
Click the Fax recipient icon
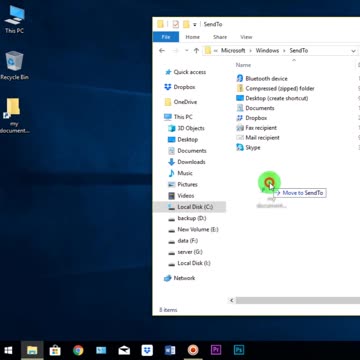(240, 128)
